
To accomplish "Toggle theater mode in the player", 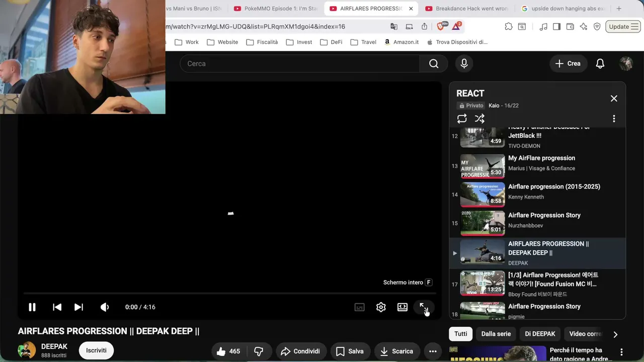I will (403, 307).
